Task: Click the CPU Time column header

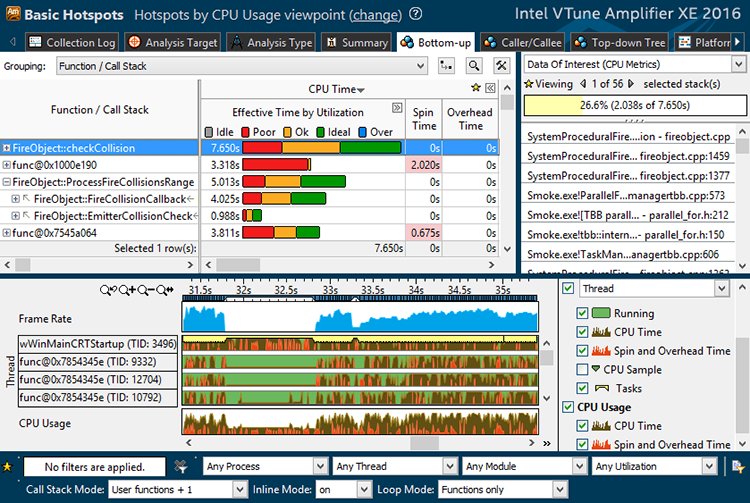Action: pos(335,90)
